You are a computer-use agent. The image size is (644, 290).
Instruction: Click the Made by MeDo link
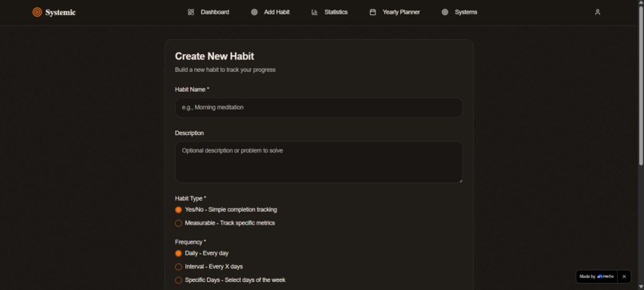[596, 276]
